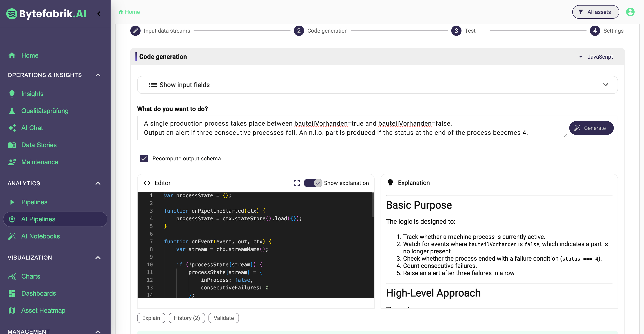Click the code editor scrollbar
The image size is (644, 334).
(372, 205)
